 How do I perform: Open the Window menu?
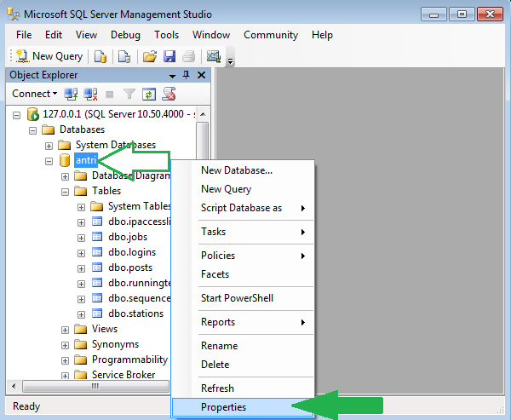pos(211,35)
